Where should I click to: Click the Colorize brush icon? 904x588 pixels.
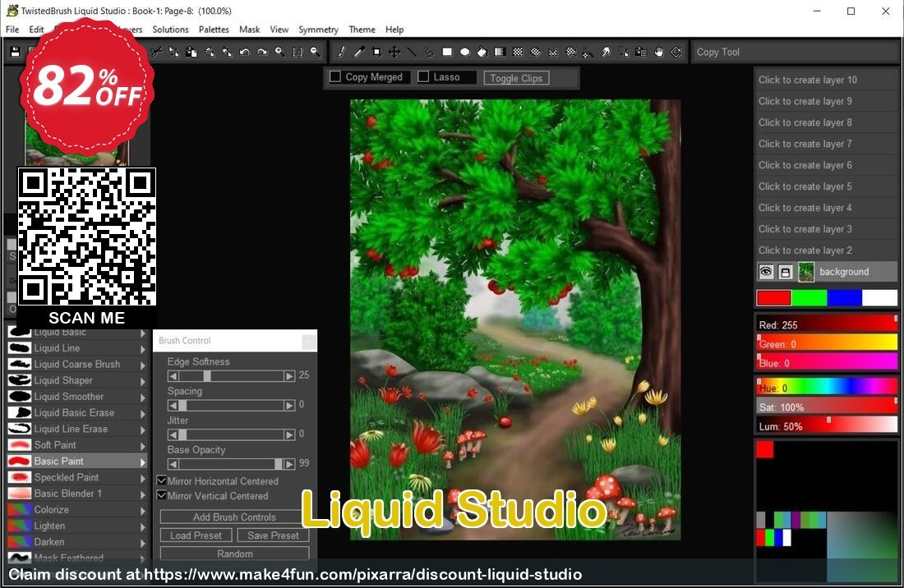[20, 509]
